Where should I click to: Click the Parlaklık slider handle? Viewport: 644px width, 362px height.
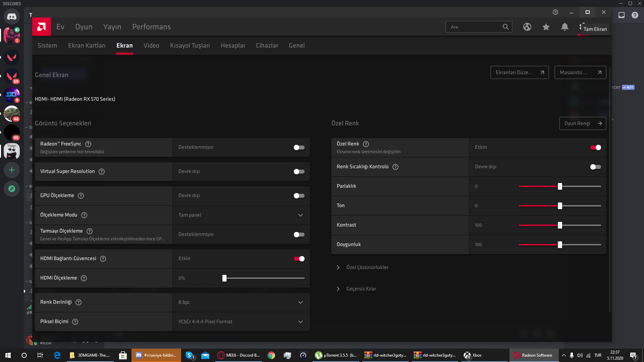(x=560, y=186)
